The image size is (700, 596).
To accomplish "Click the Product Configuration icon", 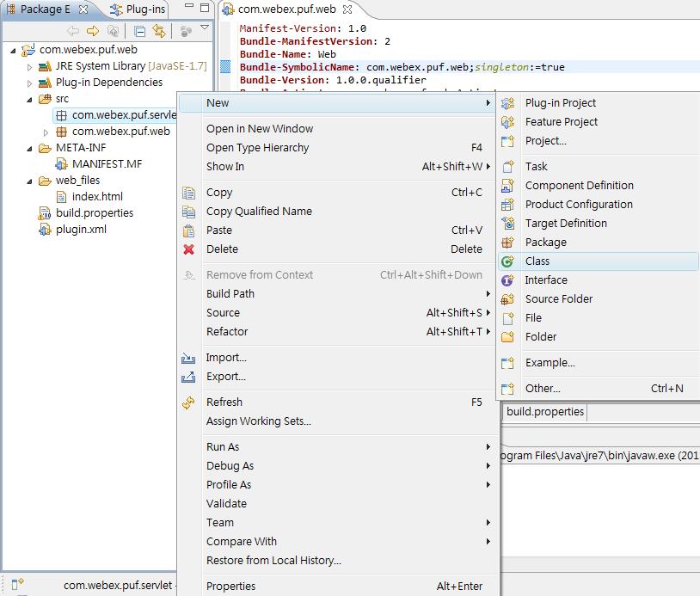I will coord(508,205).
